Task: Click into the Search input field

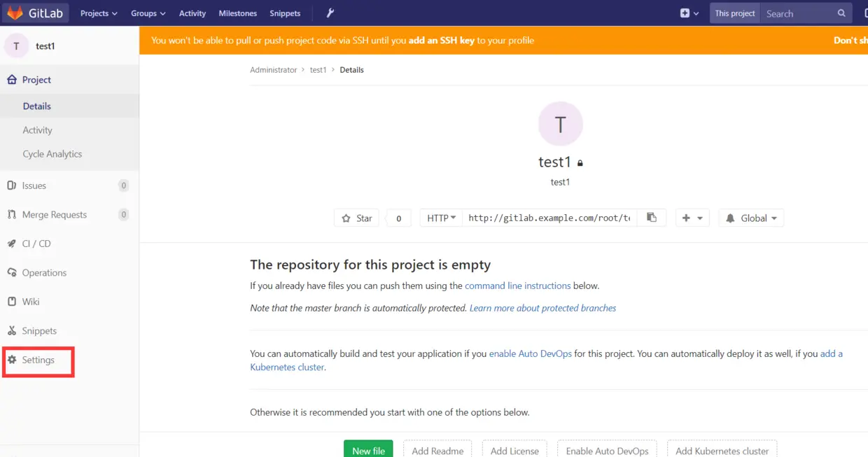Action: tap(798, 13)
